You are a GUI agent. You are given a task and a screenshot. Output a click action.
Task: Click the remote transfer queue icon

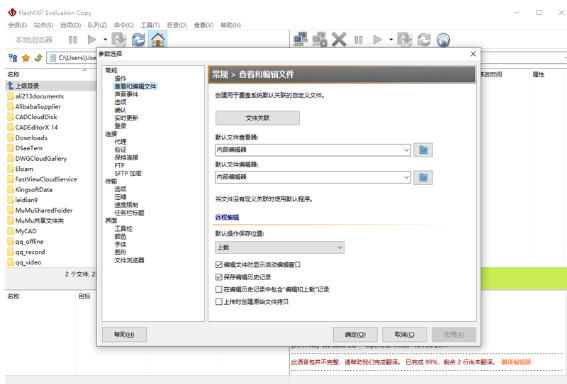404,39
